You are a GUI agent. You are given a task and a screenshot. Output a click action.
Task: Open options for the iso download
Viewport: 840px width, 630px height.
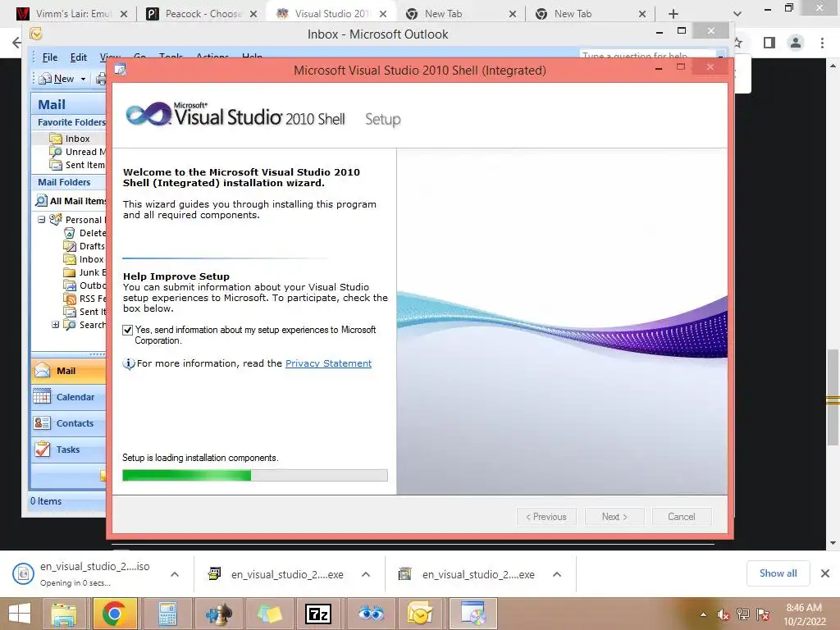pyautogui.click(x=175, y=574)
